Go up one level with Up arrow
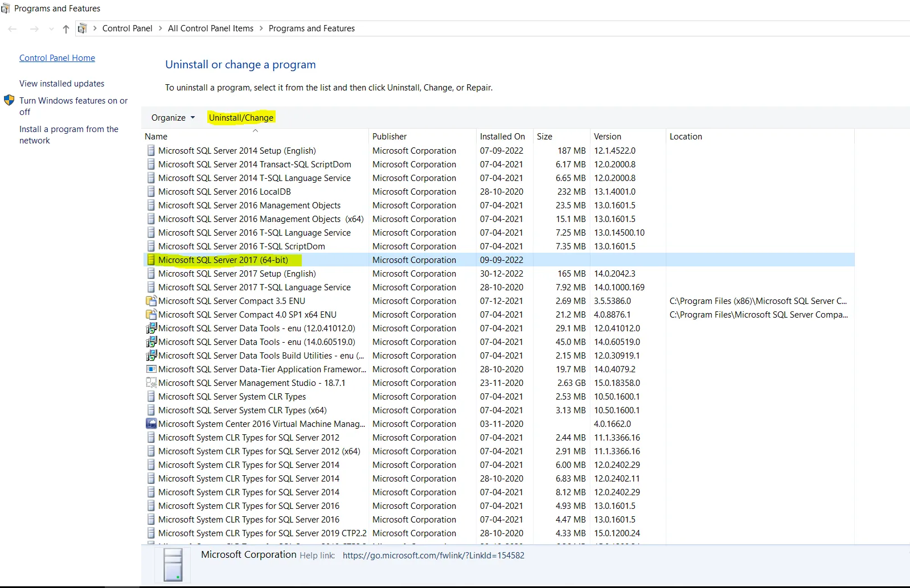This screenshot has height=588, width=910. [66, 28]
